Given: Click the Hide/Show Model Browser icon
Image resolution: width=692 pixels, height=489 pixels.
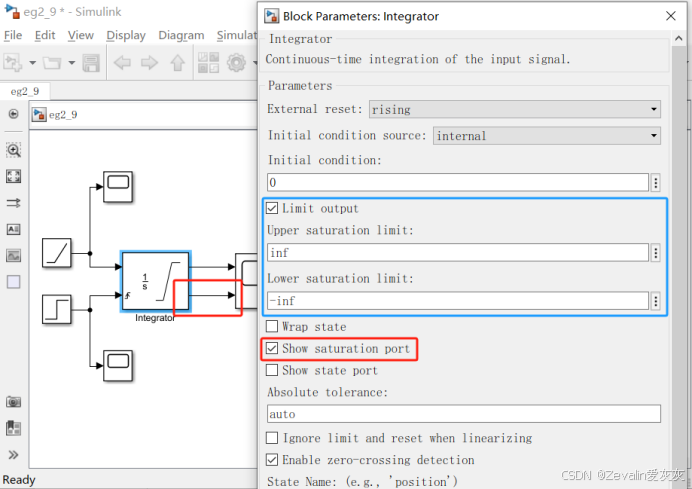Looking at the screenshot, I should [14, 114].
